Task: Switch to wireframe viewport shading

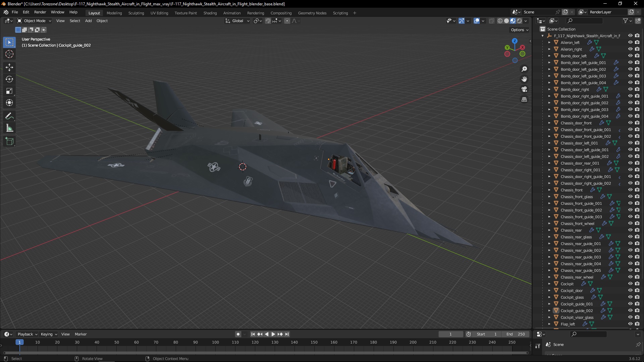Action: point(500,21)
